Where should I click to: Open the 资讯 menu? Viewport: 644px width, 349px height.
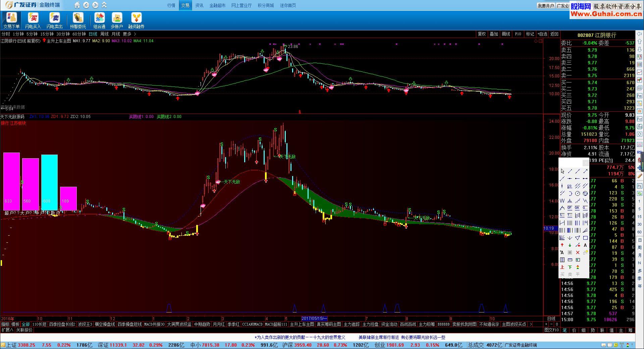[x=199, y=5]
